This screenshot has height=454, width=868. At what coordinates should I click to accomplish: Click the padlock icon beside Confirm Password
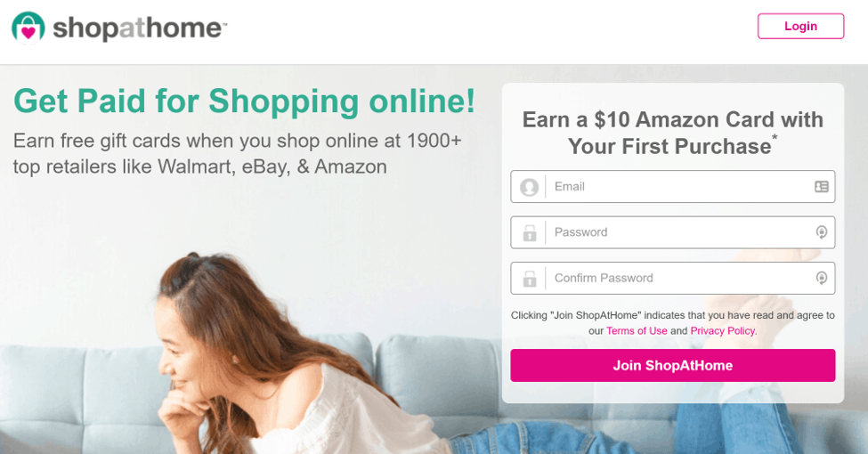click(530, 279)
